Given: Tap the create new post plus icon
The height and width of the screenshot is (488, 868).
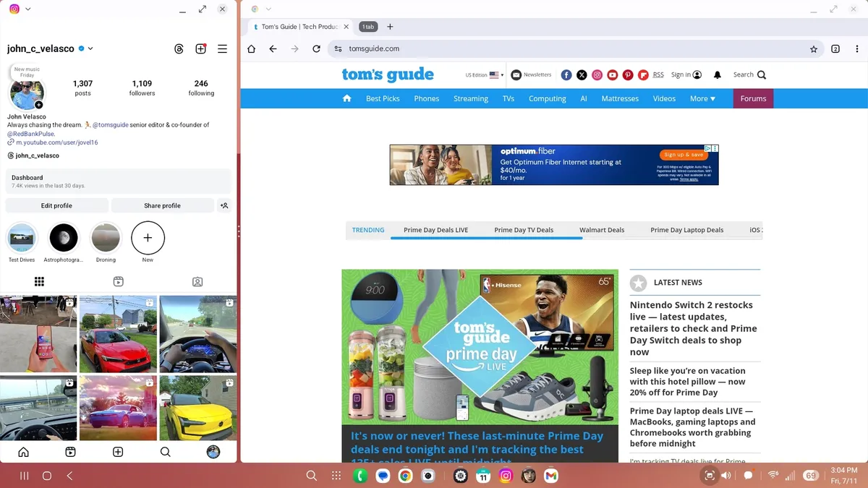Looking at the screenshot, I should point(201,49).
